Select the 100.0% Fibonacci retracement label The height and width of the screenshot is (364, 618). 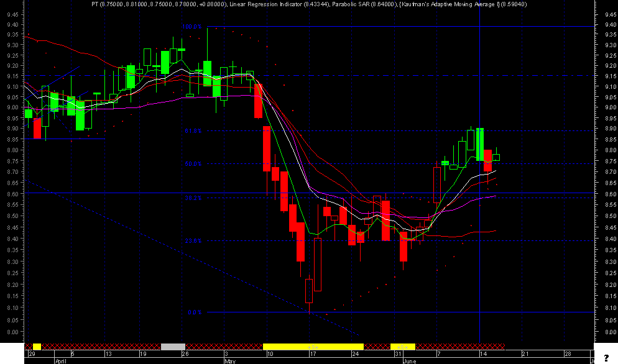point(191,27)
